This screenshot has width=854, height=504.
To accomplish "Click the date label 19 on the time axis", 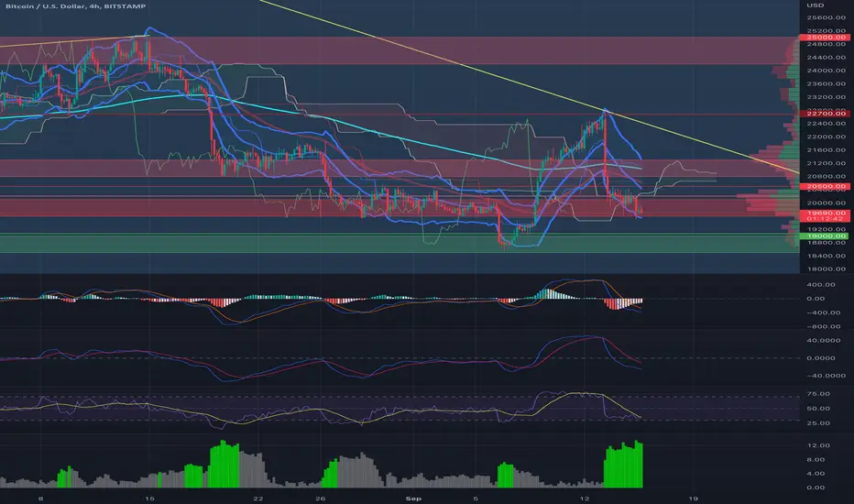I will tap(693, 499).
